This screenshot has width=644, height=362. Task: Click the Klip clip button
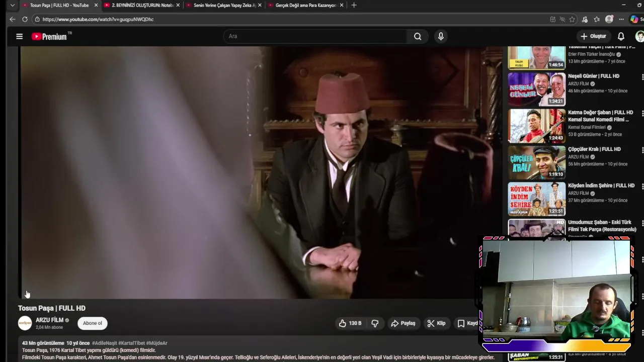(436, 323)
